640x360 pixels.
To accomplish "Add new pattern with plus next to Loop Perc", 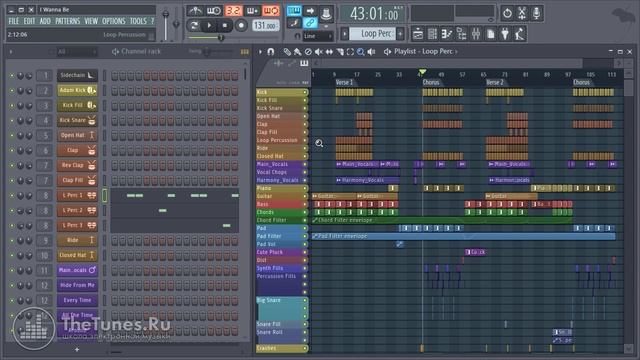I will pyautogui.click(x=400, y=33).
